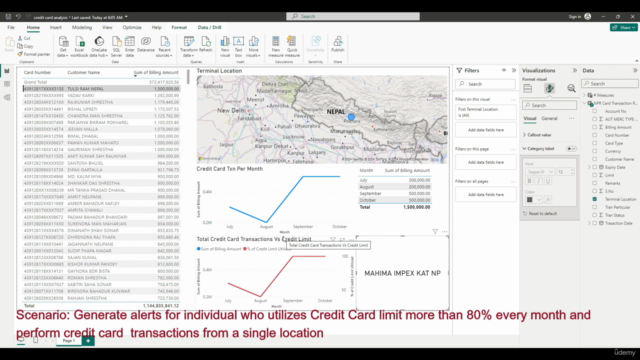Copy the selected visual
Screen dimensions: 640x360
[x=25, y=46]
